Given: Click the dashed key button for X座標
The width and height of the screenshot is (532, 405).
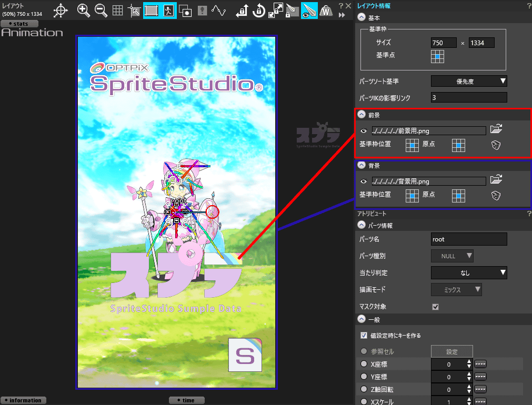Looking at the screenshot, I should point(480,364).
